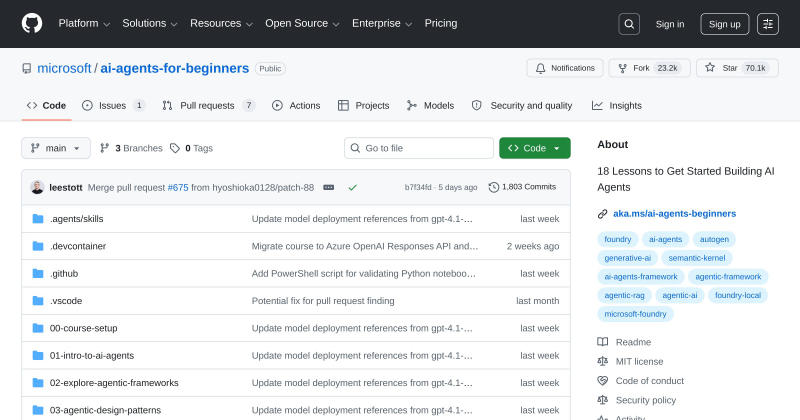800x420 pixels.
Task: Open commit hash b7f34fd
Action: [418, 187]
